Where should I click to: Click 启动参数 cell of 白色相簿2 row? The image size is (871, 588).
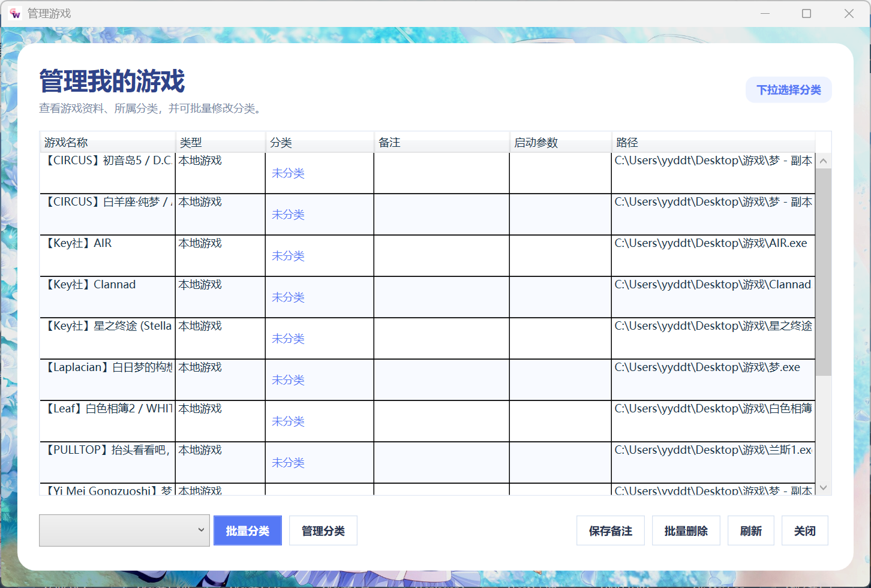click(x=560, y=421)
